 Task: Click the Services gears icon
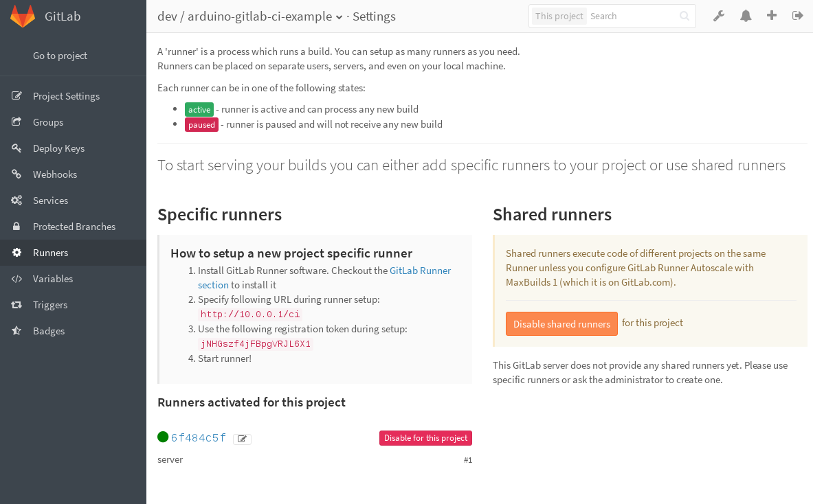click(16, 200)
